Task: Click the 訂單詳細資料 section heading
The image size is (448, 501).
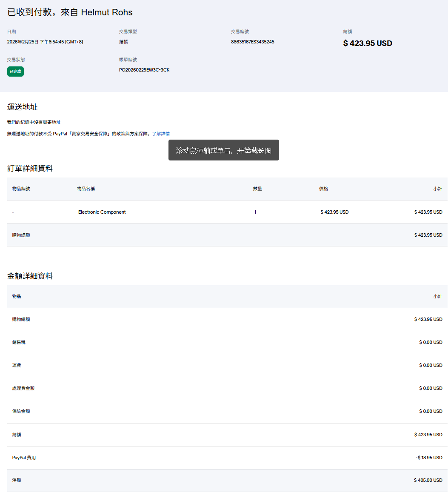Action: [30, 168]
